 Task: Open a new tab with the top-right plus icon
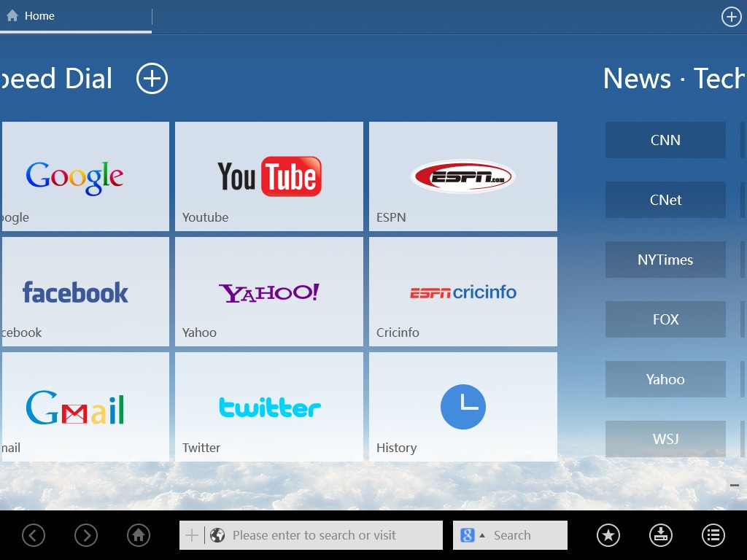(x=731, y=17)
